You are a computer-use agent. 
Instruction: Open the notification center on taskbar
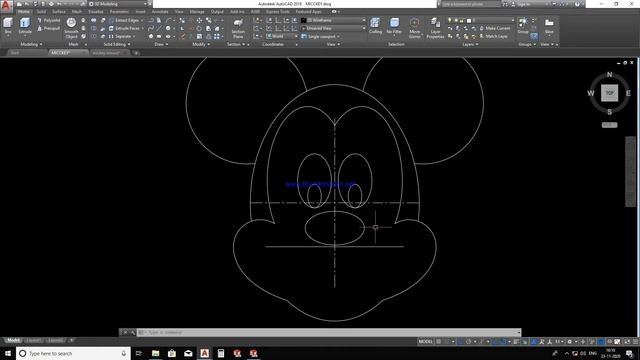(x=630, y=353)
